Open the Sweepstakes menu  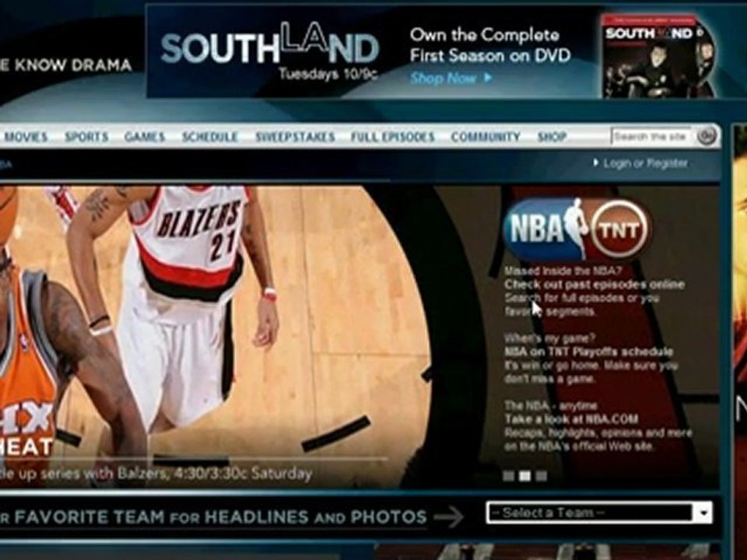click(x=295, y=137)
